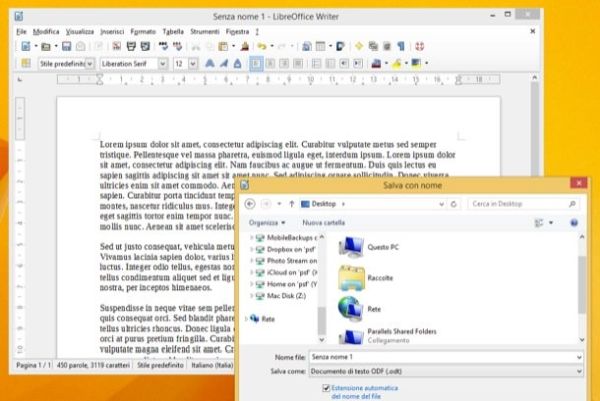600x401 pixels.
Task: Open the Navigator star icon
Action: click(359, 46)
